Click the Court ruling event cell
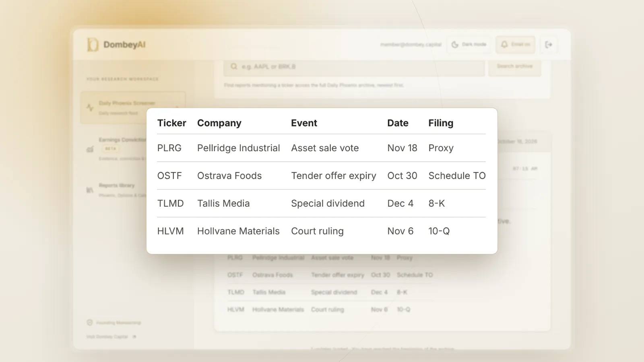The image size is (644, 362). 318,231
